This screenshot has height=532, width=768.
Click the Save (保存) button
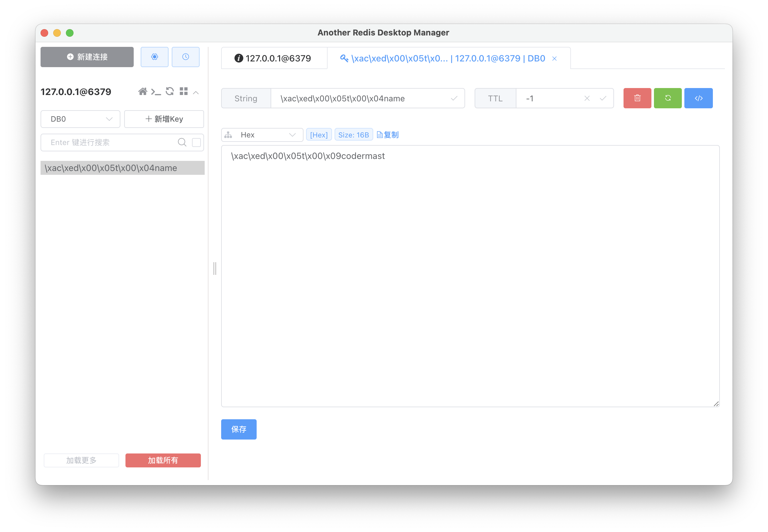pos(239,429)
